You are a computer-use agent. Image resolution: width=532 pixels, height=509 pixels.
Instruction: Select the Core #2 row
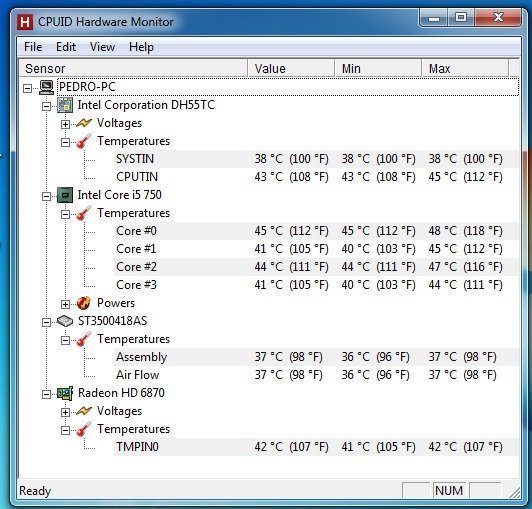316,267
